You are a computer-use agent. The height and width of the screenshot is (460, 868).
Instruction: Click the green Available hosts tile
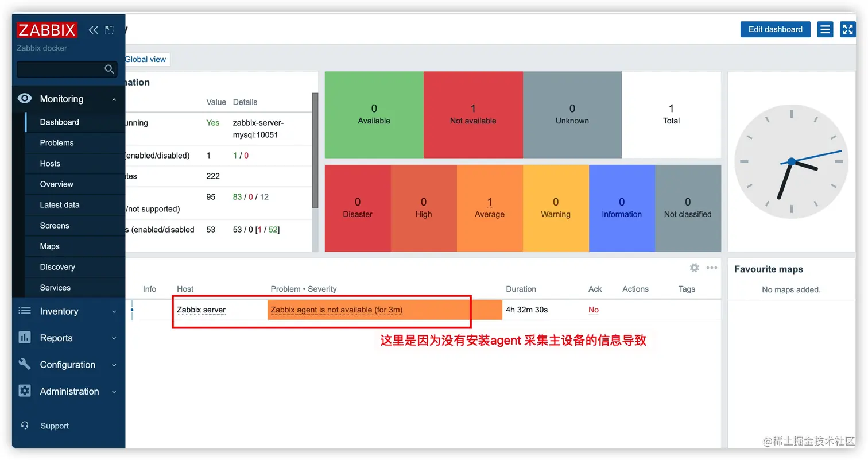click(374, 114)
